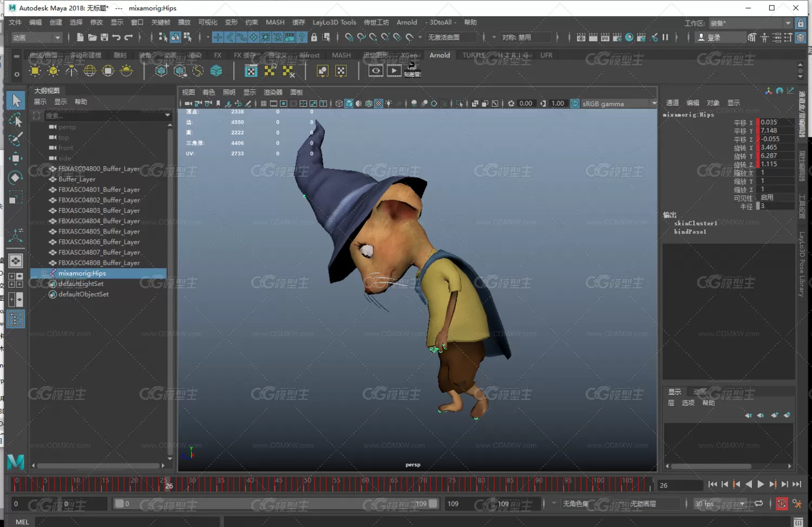Open Arnold render view eye icon
The height and width of the screenshot is (527, 812).
pyautogui.click(x=376, y=71)
